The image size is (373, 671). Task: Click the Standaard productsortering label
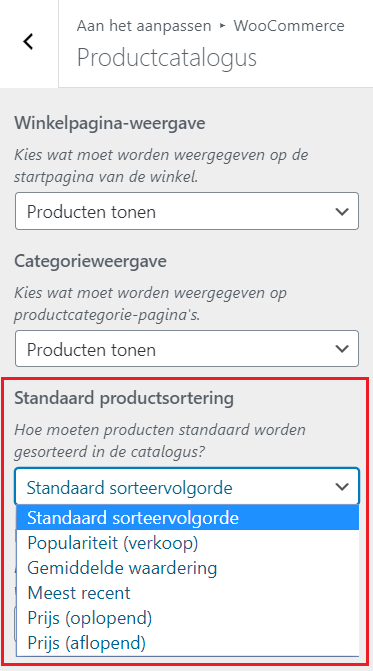click(124, 398)
